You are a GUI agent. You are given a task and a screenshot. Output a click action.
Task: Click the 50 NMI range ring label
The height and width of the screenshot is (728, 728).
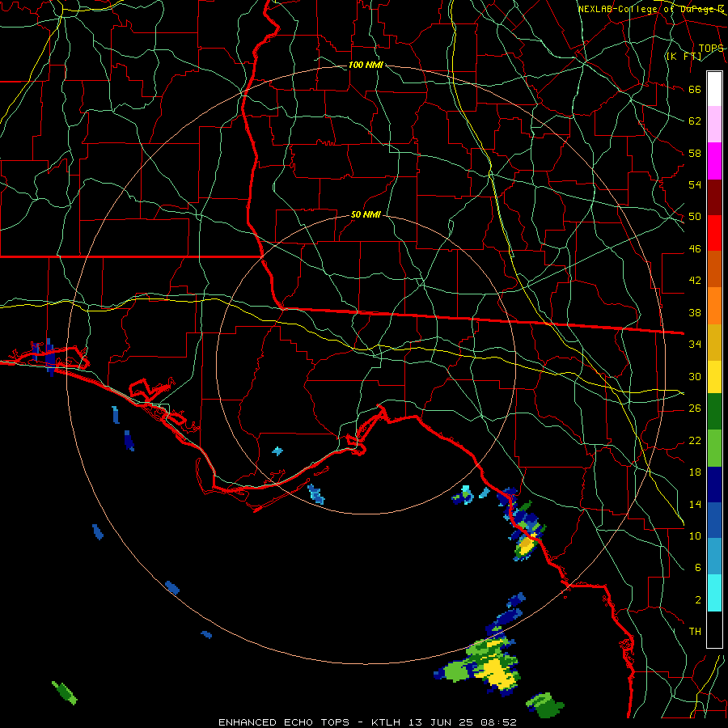click(366, 214)
